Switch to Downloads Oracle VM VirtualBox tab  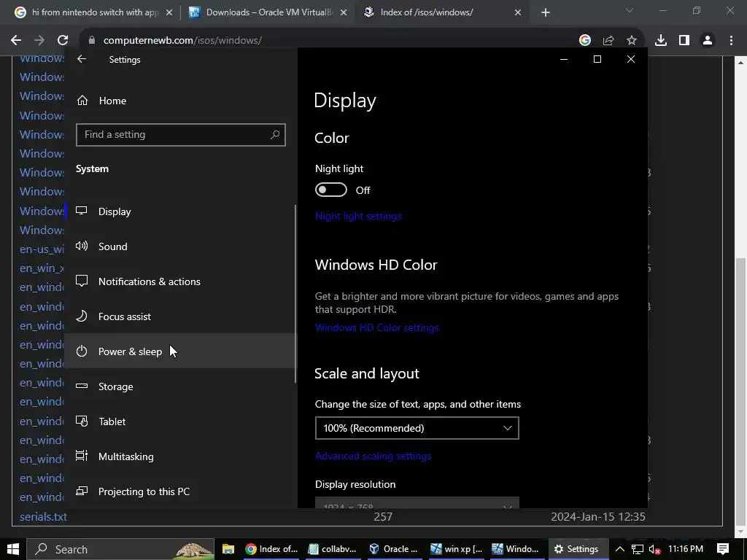(268, 12)
